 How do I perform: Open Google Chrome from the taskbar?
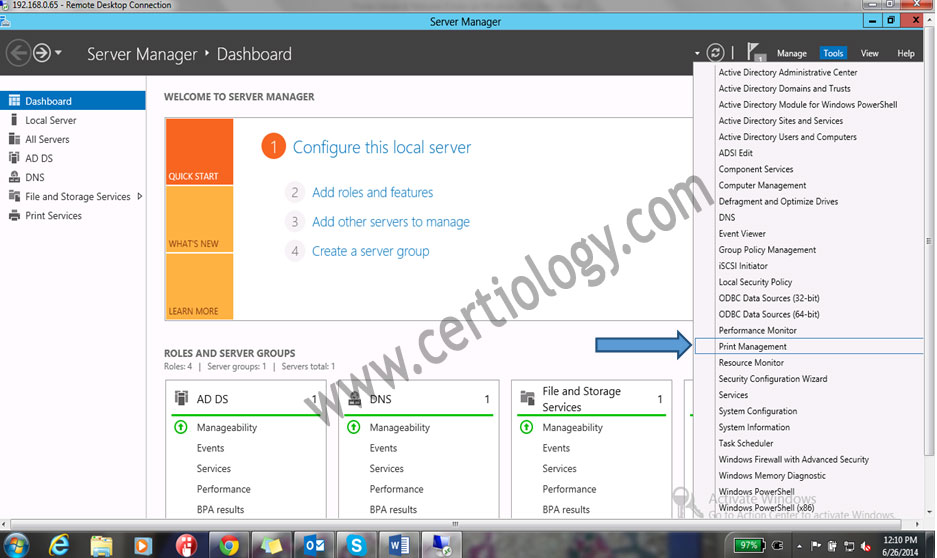(228, 545)
